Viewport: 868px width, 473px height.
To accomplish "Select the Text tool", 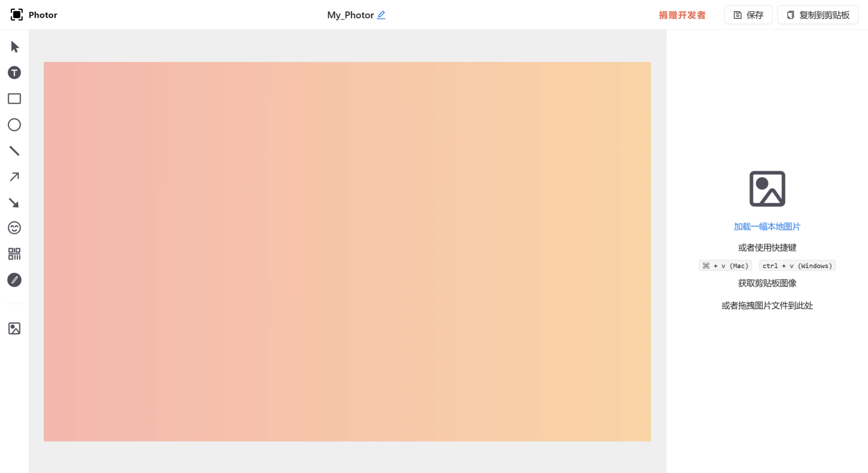I will (14, 73).
